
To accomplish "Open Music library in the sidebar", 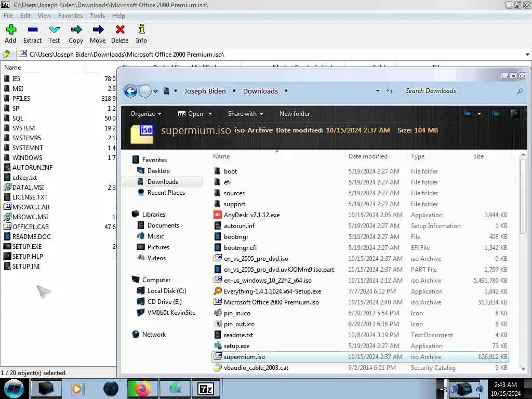I will tap(156, 236).
